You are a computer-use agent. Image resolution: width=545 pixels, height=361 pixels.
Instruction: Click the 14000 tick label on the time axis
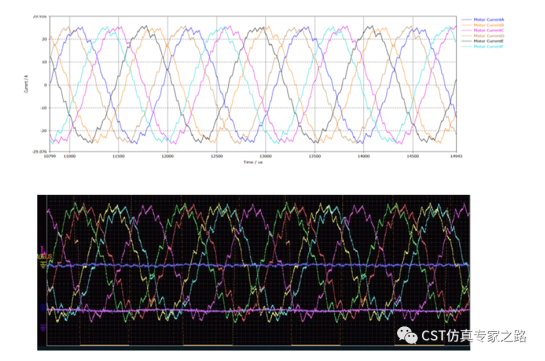364,156
